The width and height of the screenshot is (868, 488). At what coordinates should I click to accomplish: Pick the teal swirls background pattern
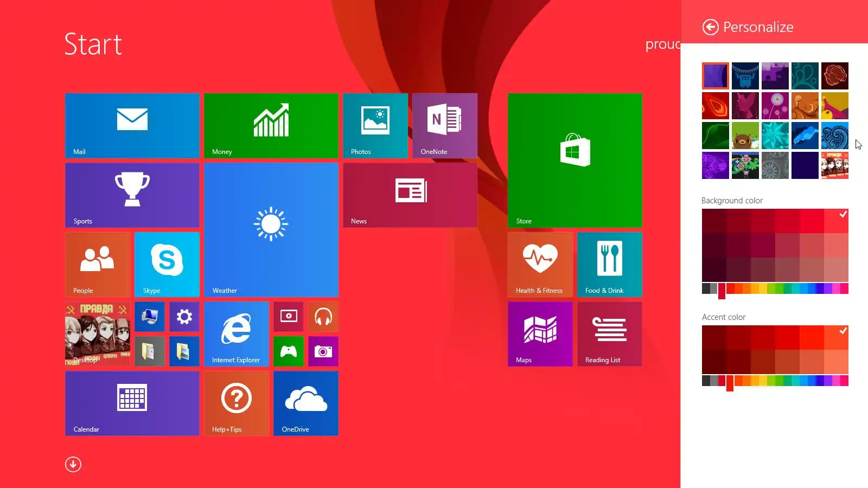(805, 76)
